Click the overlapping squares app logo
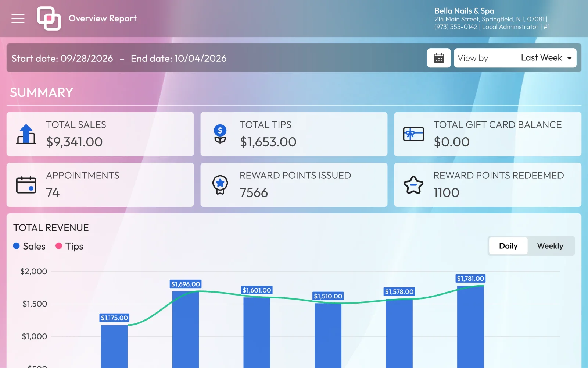588x368 pixels. click(49, 18)
